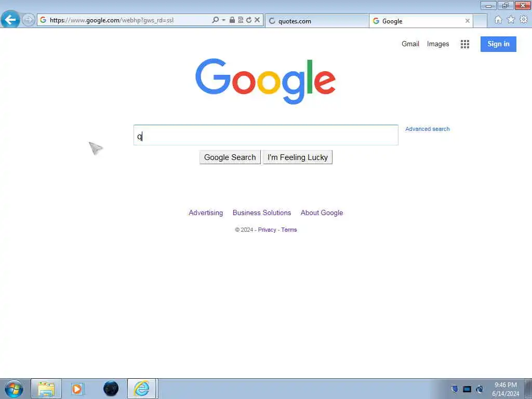Open the Gmail link
The height and width of the screenshot is (399, 532).
point(410,44)
